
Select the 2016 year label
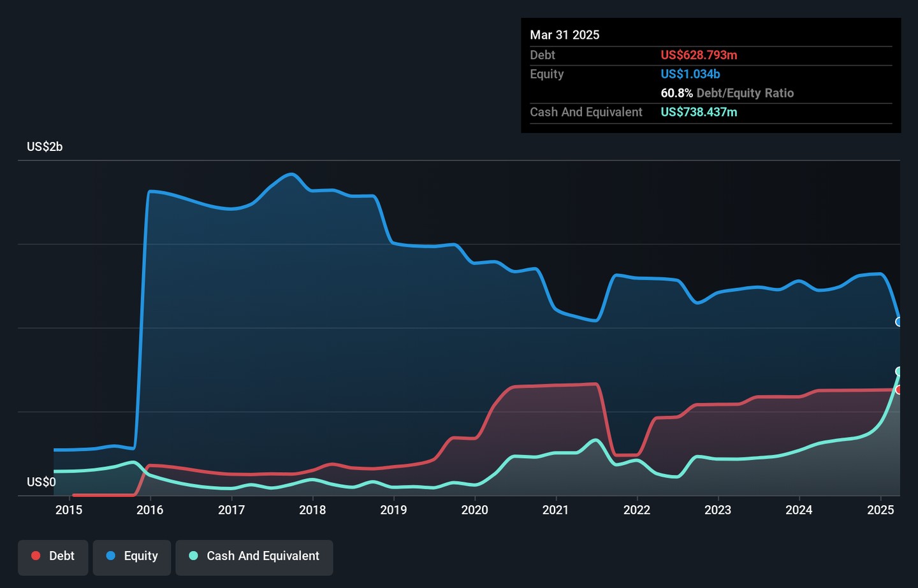click(x=150, y=510)
